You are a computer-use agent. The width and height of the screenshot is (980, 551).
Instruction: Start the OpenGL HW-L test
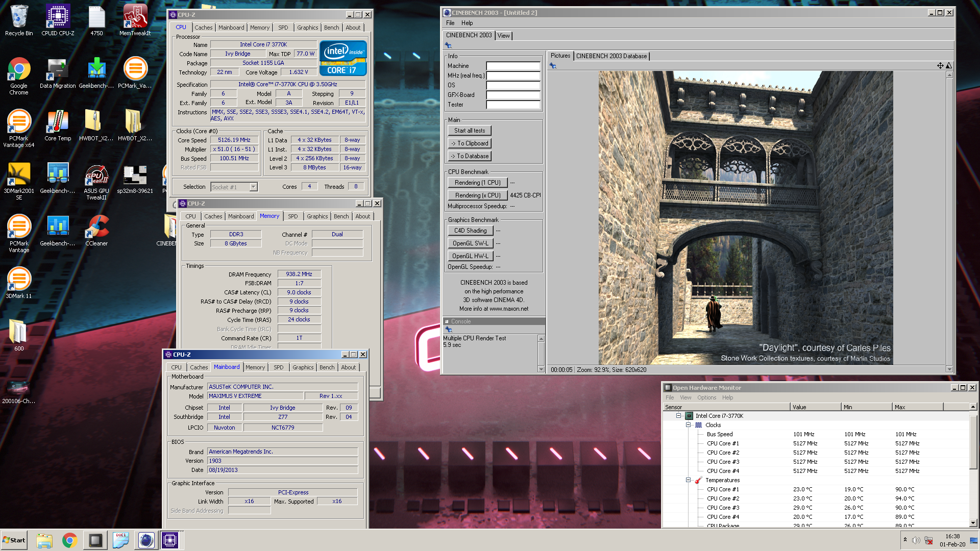(471, 256)
